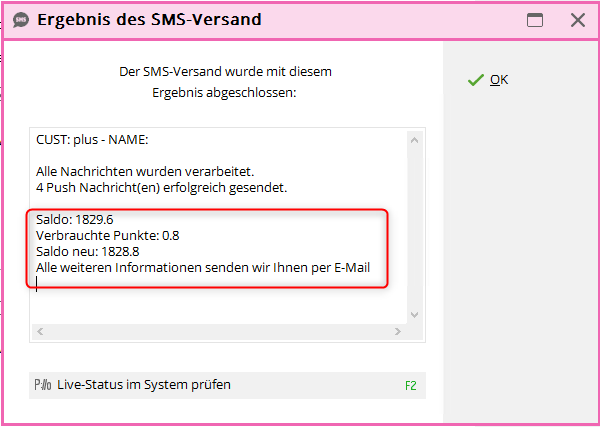
Task: Click the P// icon on Live-Status row
Action: (x=43, y=385)
